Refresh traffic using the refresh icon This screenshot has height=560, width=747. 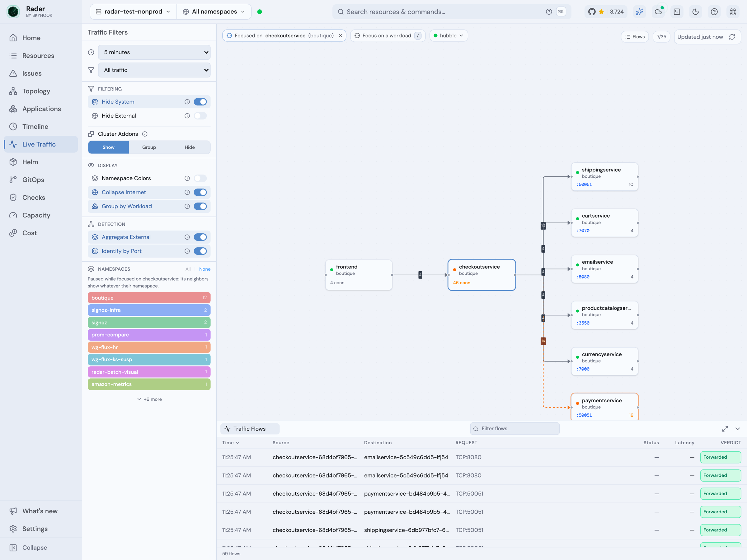732,37
